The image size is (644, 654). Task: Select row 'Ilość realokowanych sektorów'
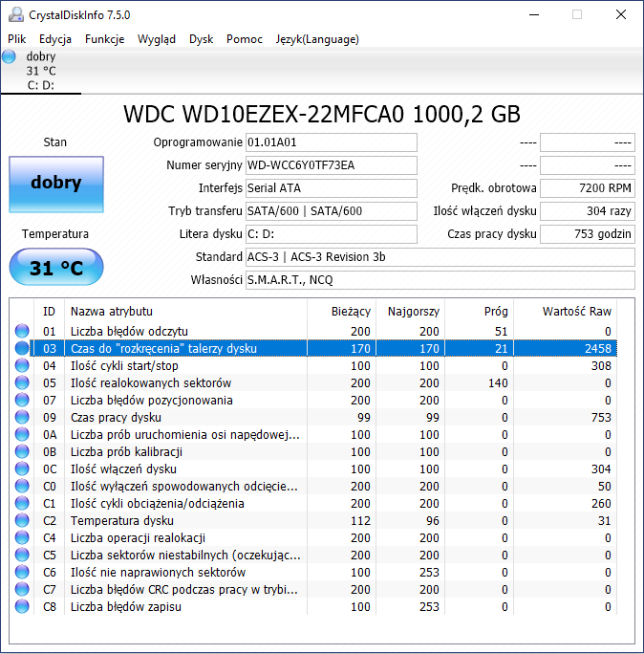[x=313, y=382]
